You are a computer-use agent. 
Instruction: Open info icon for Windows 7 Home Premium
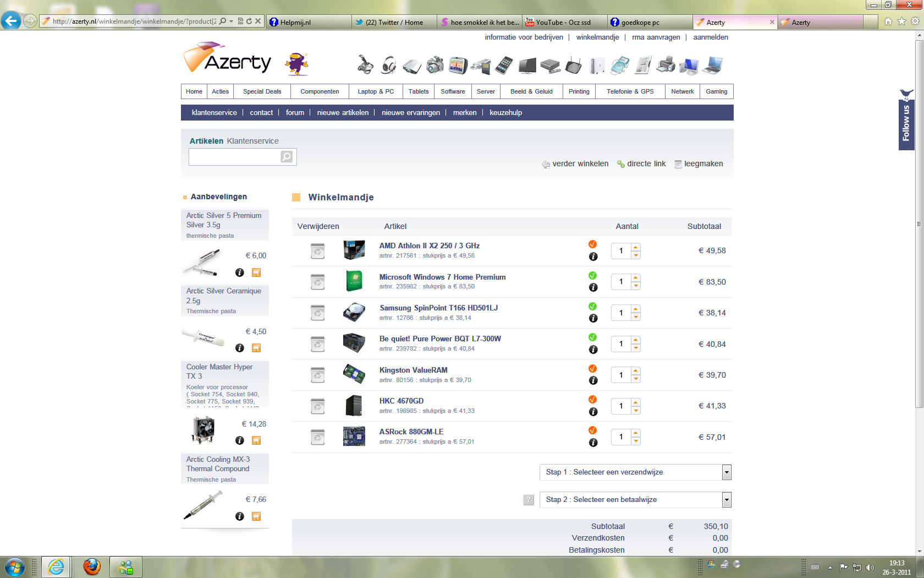[x=593, y=287]
